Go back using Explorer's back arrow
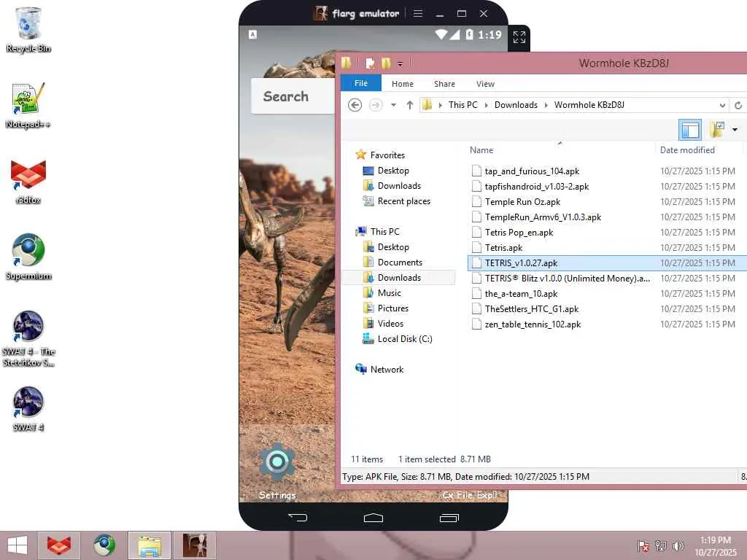 355,105
